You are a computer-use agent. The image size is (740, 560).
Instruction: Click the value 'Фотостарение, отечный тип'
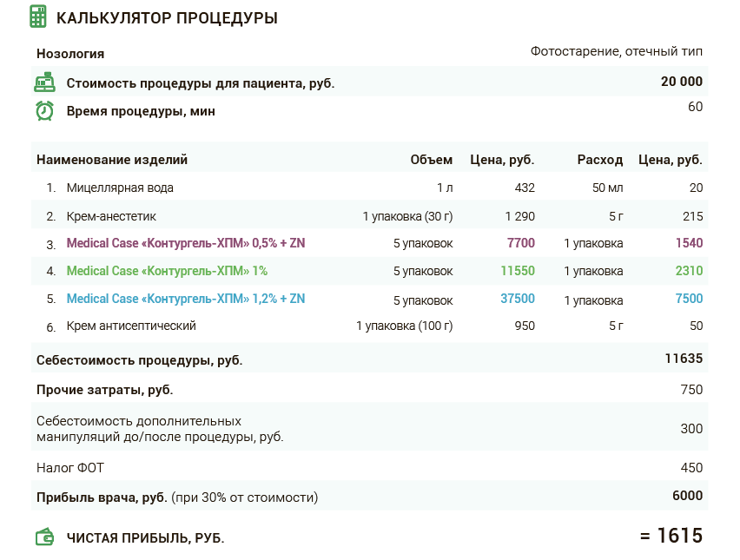tap(617, 51)
